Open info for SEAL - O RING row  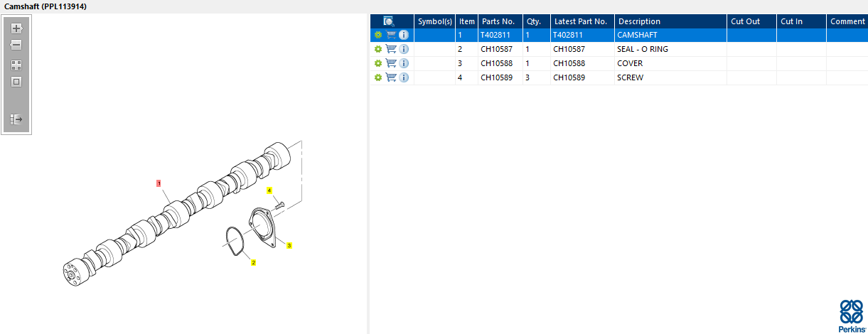pyautogui.click(x=404, y=49)
